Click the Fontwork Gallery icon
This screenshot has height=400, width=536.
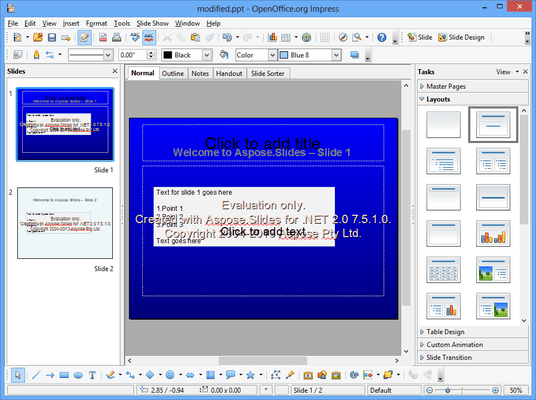click(308, 375)
